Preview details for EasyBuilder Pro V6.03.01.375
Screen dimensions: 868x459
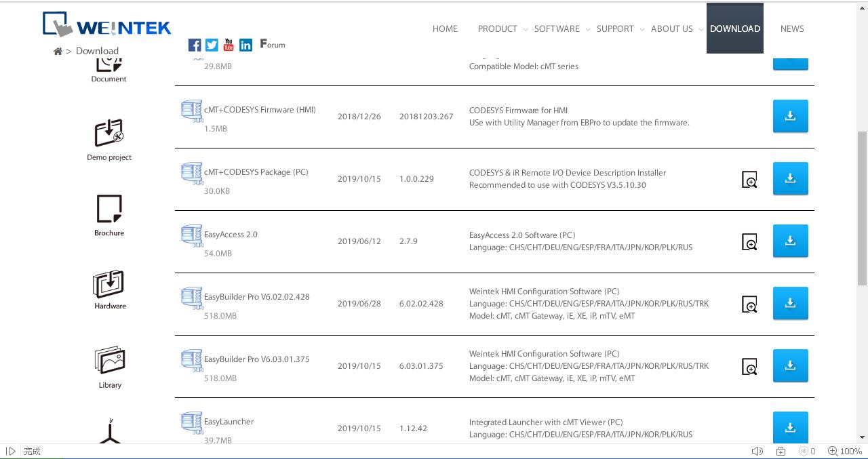(x=749, y=367)
